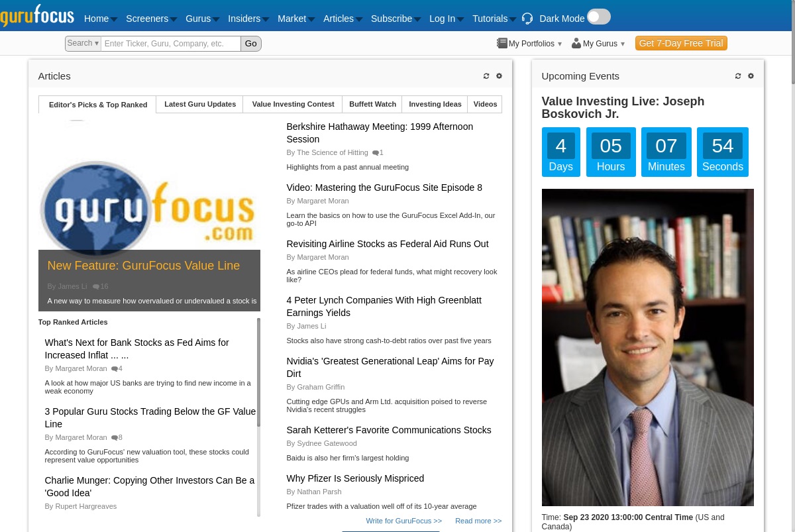Expand the Screeners menu arrow
Viewport: 795px width, 532px height.
[x=174, y=19]
